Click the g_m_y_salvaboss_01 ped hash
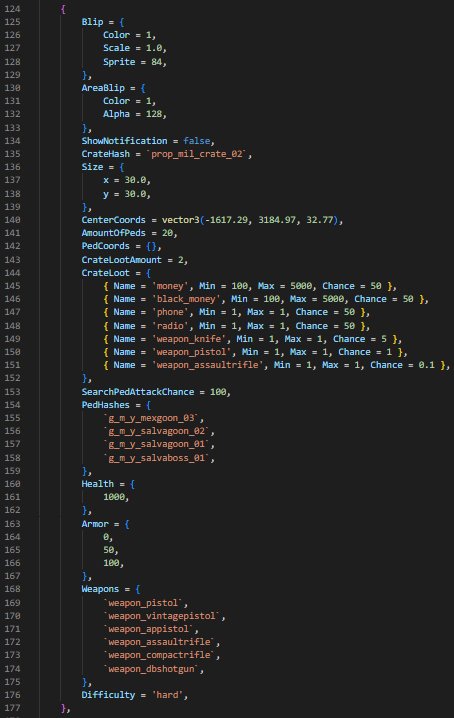This screenshot has width=454, height=718. click(x=157, y=457)
